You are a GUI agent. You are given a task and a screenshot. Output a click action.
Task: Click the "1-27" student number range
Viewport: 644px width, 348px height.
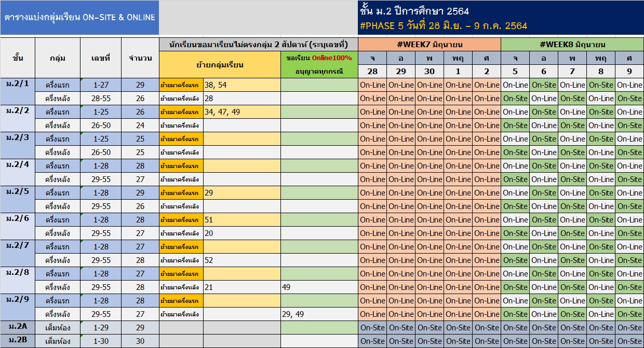point(100,85)
